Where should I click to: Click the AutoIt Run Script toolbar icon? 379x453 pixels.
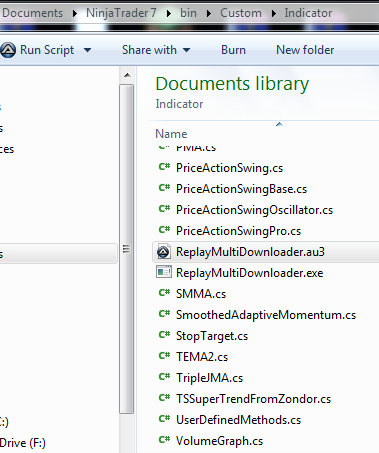click(x=8, y=50)
